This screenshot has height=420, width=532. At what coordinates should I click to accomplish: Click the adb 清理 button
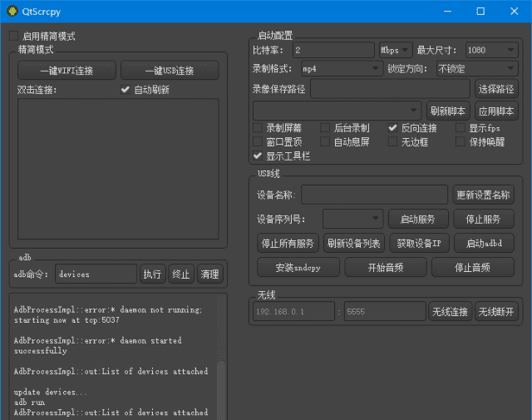click(210, 274)
